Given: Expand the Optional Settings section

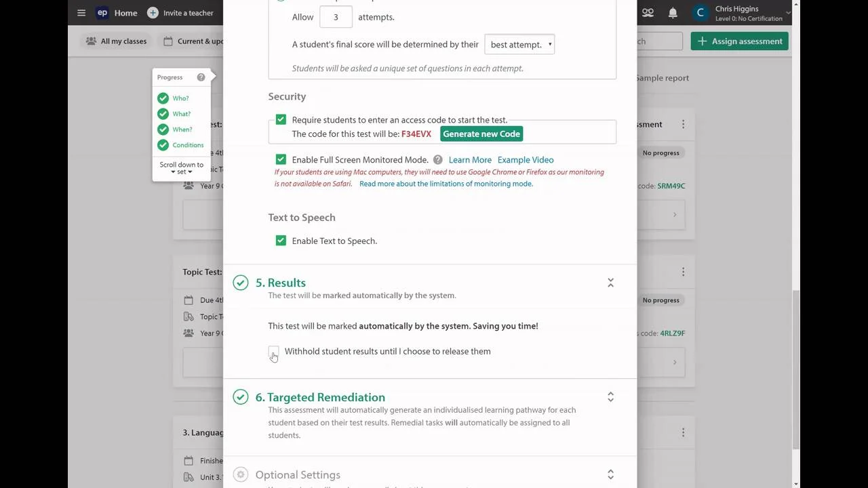Looking at the screenshot, I should click(x=610, y=474).
